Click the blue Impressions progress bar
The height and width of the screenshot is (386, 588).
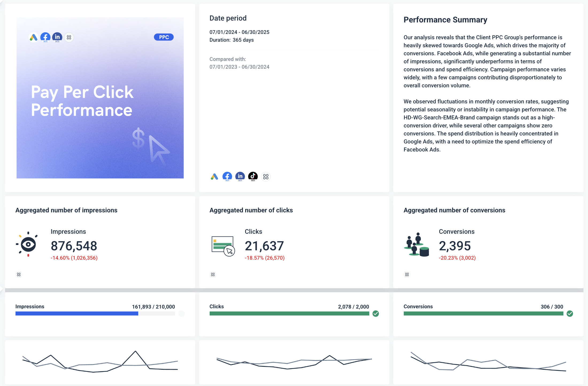(x=77, y=314)
